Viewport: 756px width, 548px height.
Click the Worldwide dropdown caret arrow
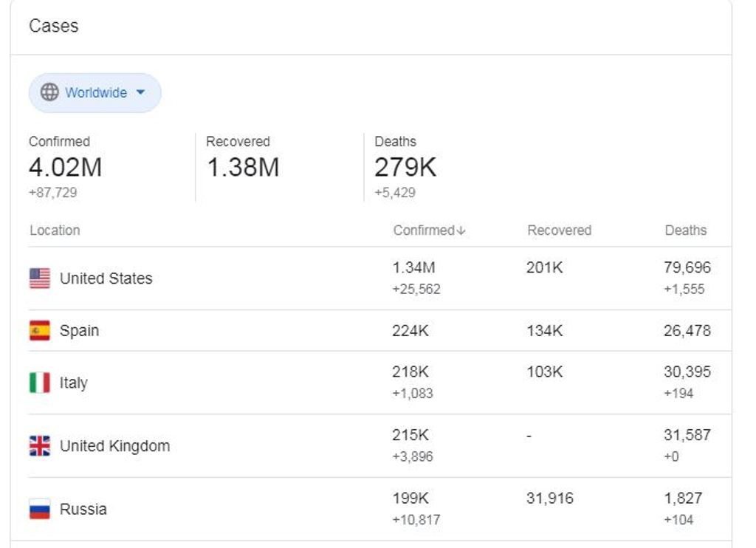click(140, 92)
